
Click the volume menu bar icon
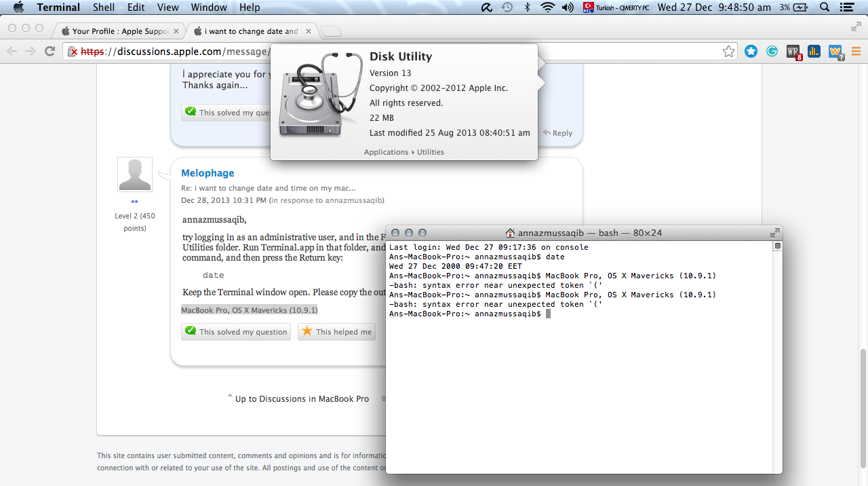pos(568,7)
